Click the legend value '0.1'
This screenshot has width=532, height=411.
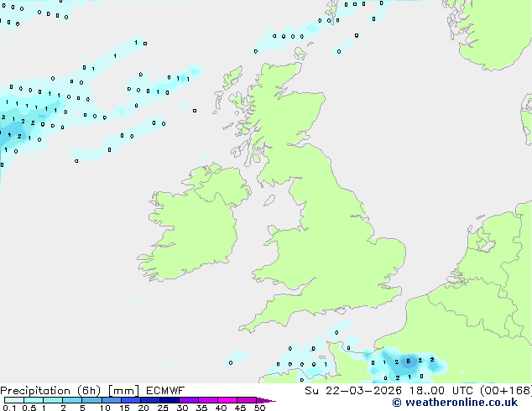pos(9,408)
